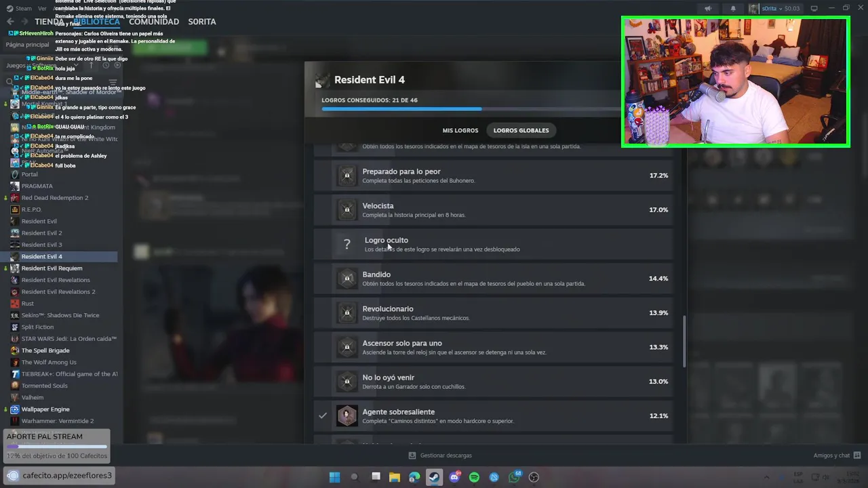Open the notifications bell icon
This screenshot has height=488, width=868.
coord(733,8)
